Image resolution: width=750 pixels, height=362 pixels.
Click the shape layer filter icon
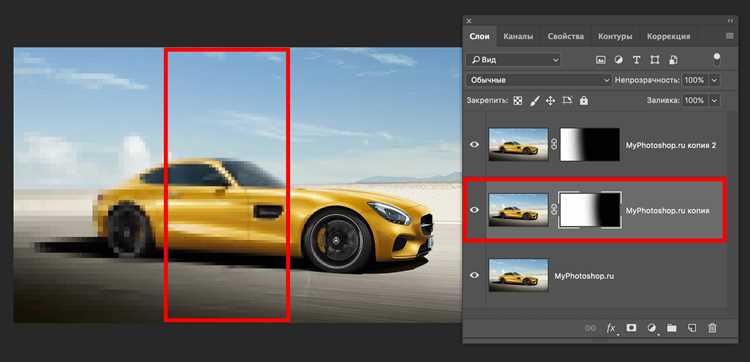[655, 60]
